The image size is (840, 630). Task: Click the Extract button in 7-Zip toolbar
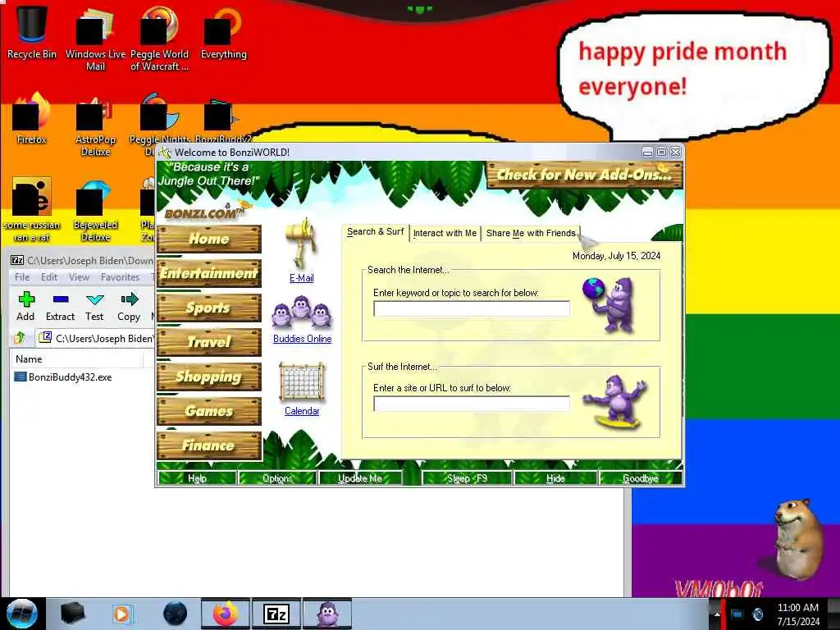pos(60,306)
